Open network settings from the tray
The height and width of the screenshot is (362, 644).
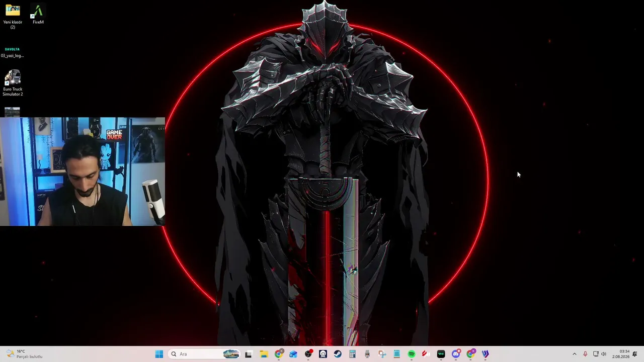click(596, 354)
